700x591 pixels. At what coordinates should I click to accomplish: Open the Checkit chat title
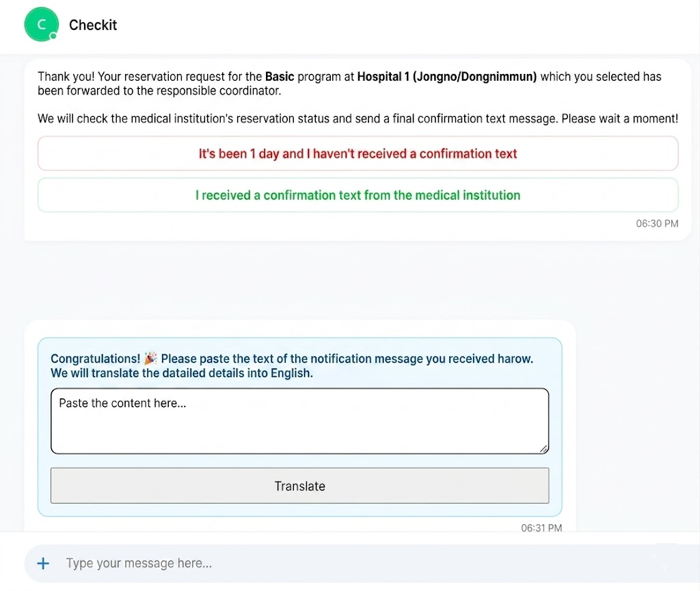93,25
